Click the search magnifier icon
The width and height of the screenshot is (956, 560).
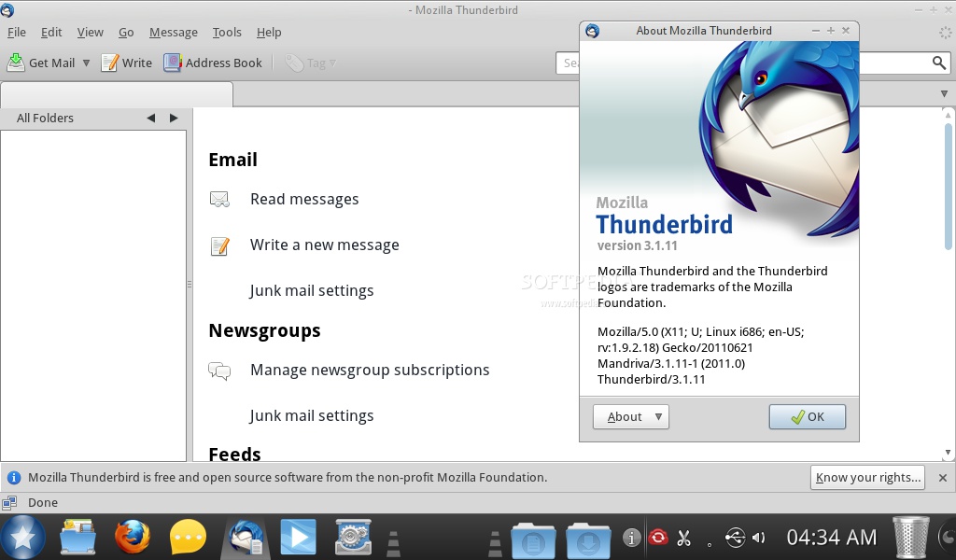point(939,63)
